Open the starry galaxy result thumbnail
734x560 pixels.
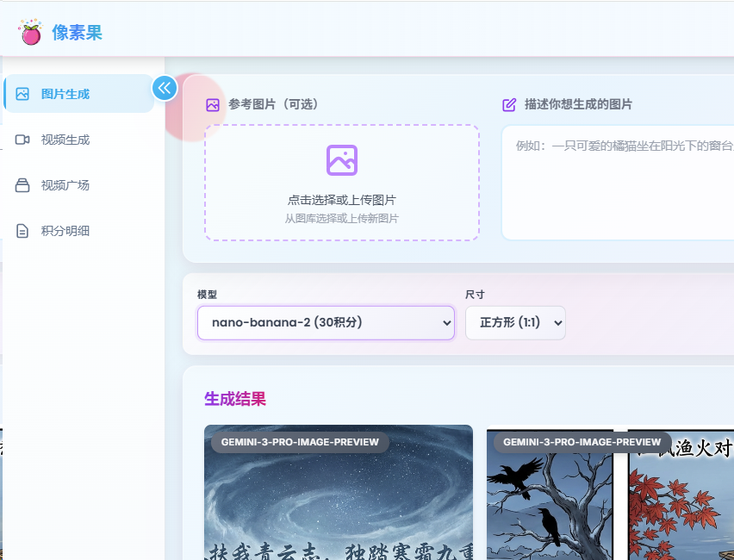pos(338,504)
